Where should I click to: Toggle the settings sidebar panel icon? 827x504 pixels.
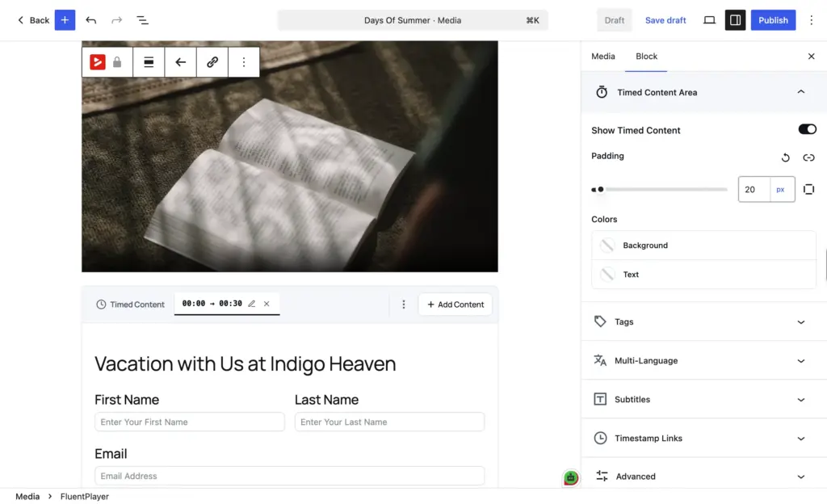[x=735, y=20]
